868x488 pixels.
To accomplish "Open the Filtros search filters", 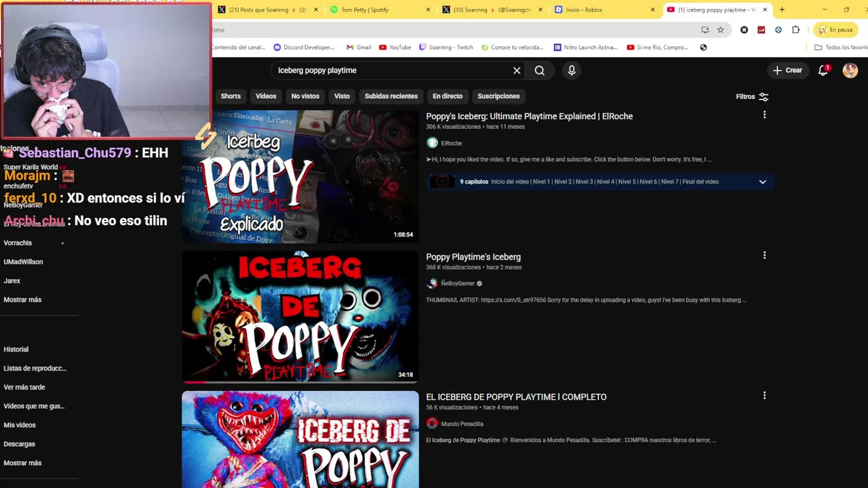I will tap(752, 96).
